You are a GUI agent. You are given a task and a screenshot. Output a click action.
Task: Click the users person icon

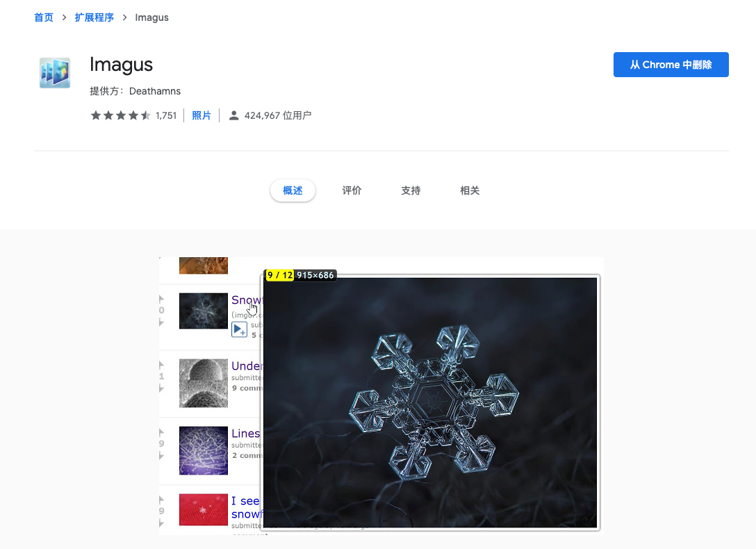click(x=234, y=115)
